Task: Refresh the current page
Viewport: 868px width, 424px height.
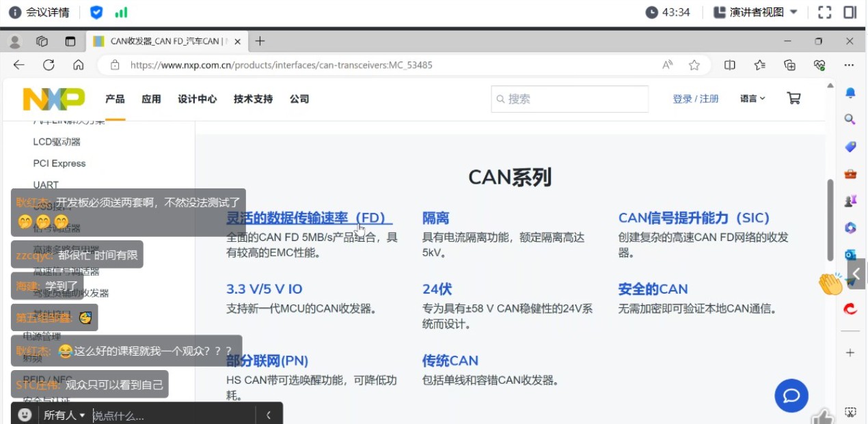Action: pos(49,65)
